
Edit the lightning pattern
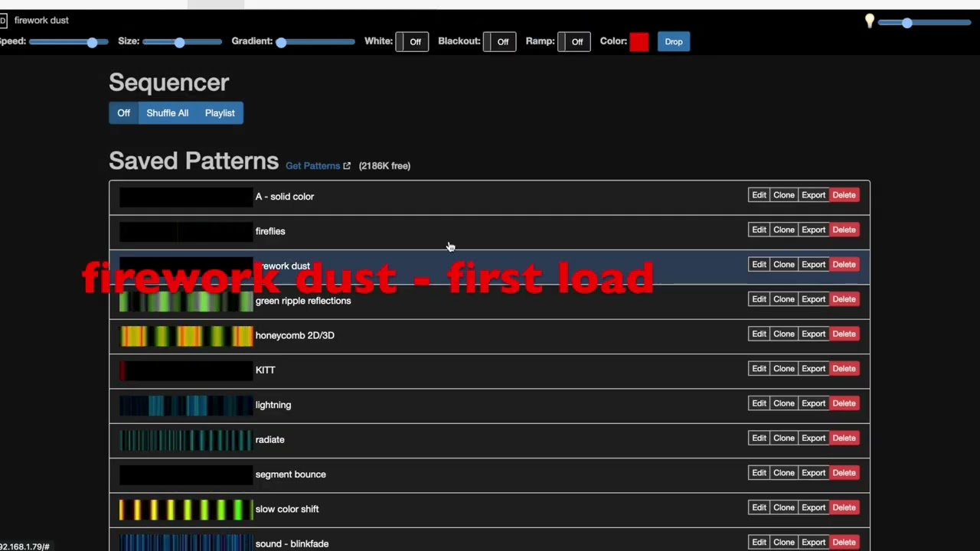tap(759, 403)
